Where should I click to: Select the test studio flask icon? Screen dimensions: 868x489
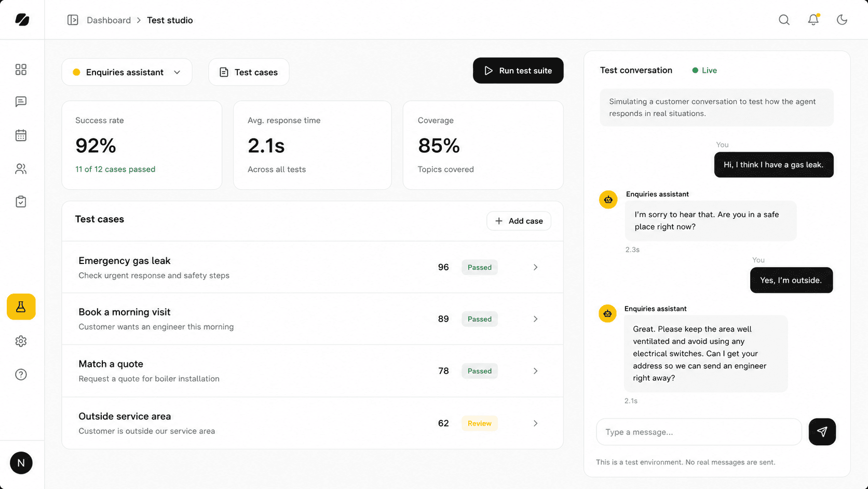21,307
